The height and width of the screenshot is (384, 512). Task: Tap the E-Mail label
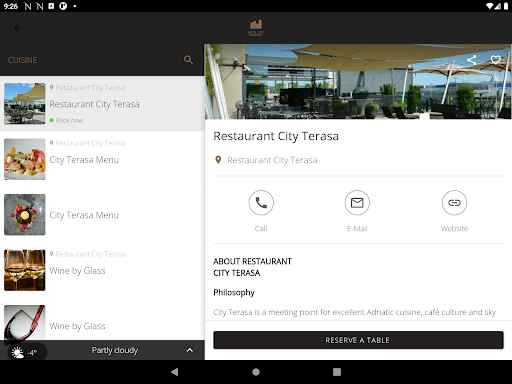pos(357,229)
